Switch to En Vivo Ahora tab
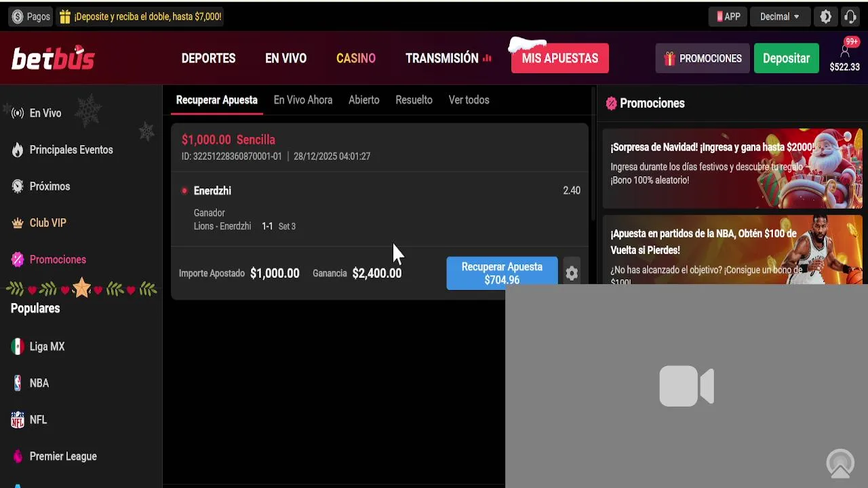The height and width of the screenshot is (488, 868). pyautogui.click(x=303, y=100)
